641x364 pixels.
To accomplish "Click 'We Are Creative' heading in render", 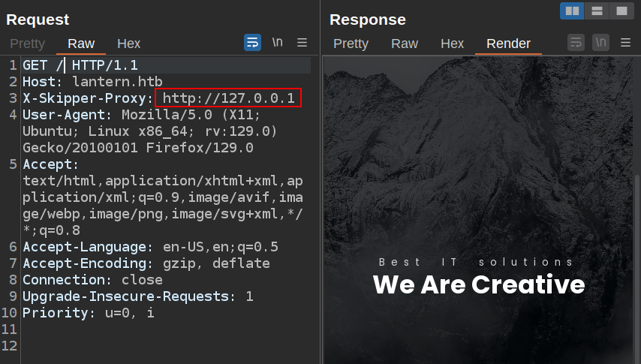I will point(478,285).
